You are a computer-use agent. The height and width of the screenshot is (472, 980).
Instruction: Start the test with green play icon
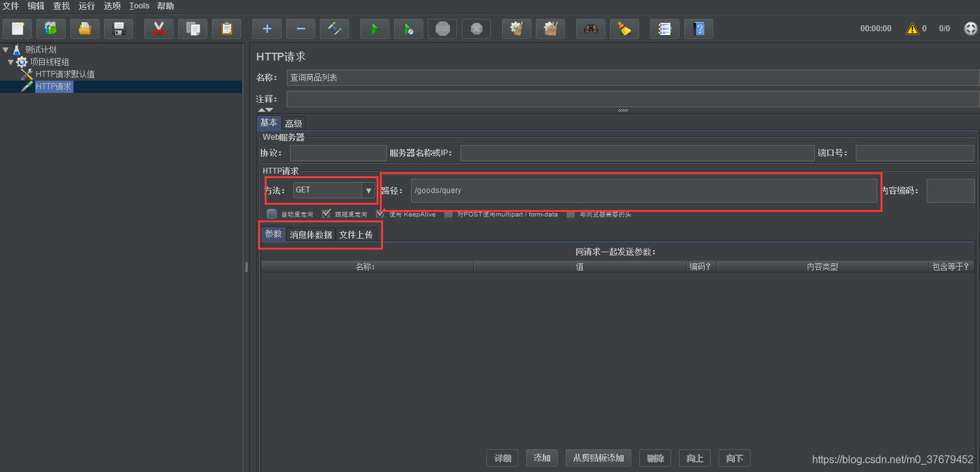click(375, 29)
